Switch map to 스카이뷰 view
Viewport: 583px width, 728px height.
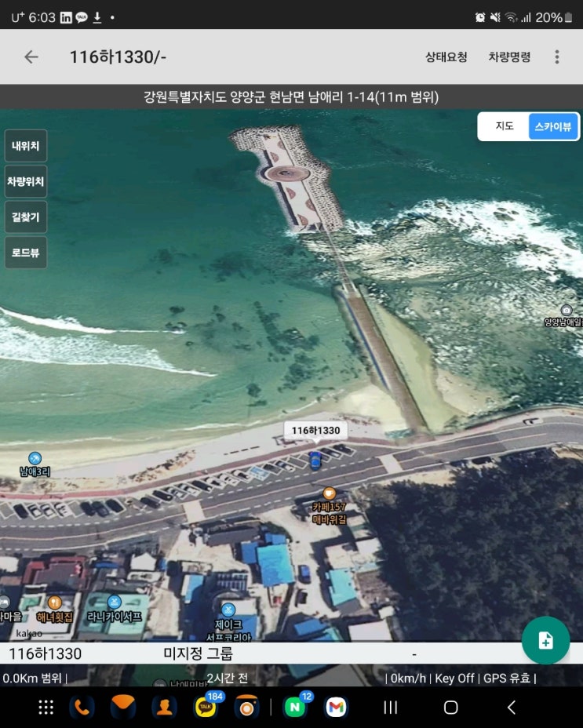pyautogui.click(x=553, y=126)
